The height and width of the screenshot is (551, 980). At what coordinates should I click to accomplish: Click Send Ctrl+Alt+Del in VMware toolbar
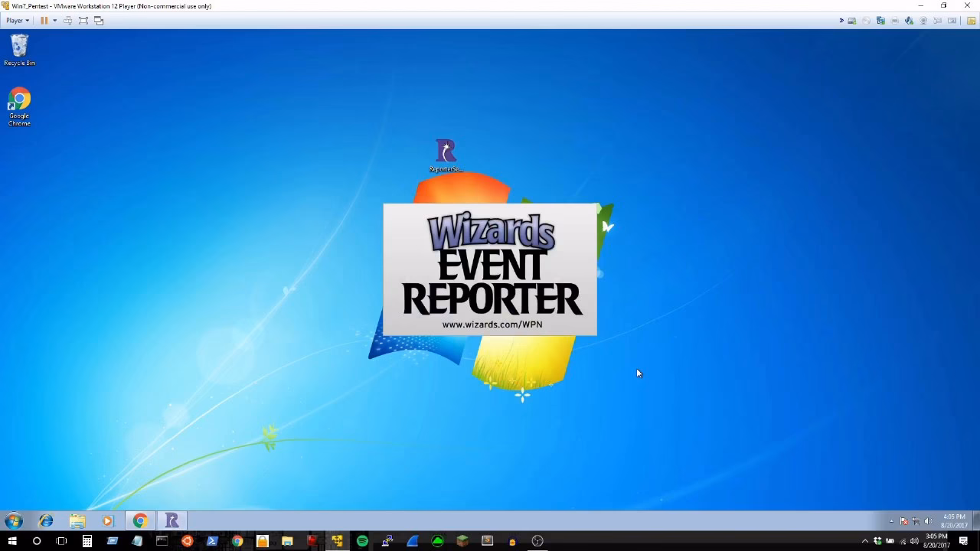tap(67, 21)
